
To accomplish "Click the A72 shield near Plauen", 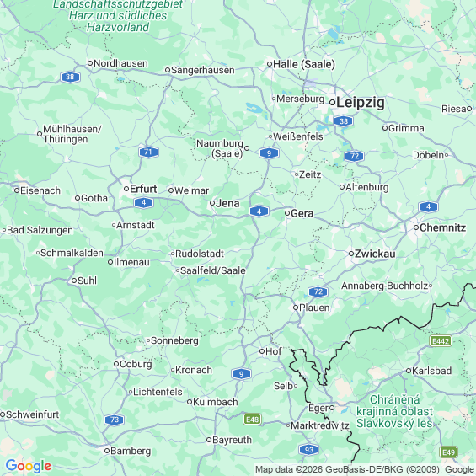I will [318, 292].
